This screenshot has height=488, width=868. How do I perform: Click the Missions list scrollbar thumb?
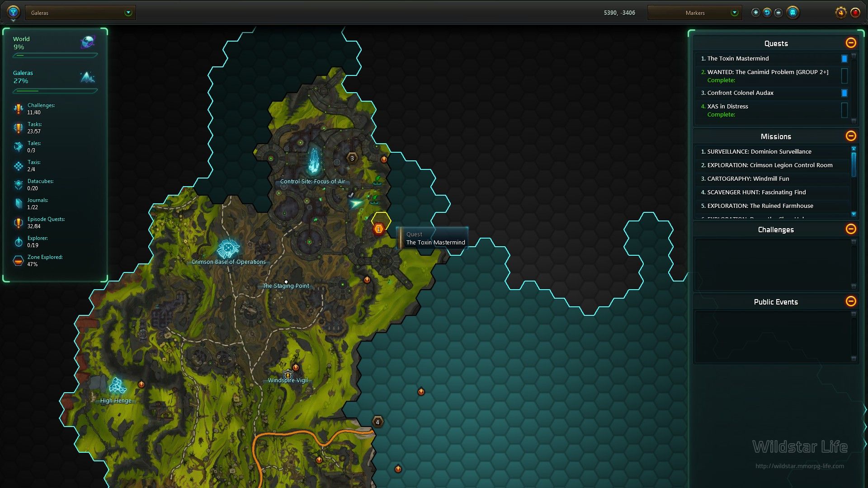854,164
